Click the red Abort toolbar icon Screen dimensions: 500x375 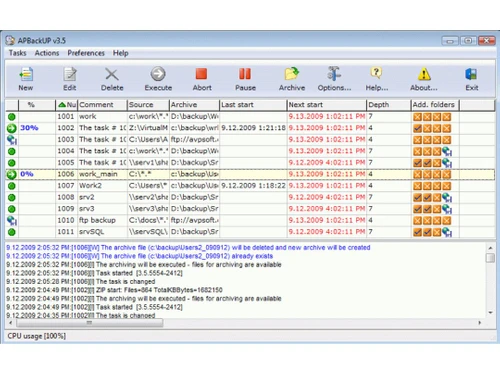(x=201, y=74)
